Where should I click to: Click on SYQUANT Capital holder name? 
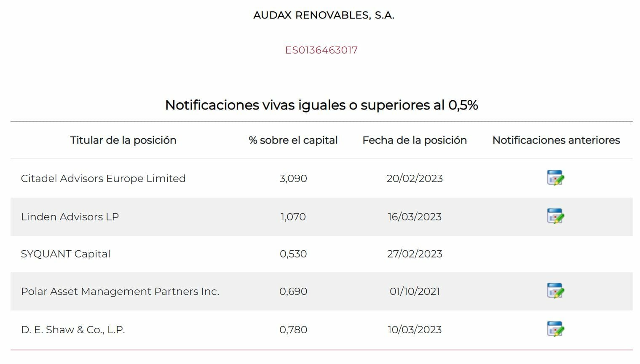click(66, 254)
